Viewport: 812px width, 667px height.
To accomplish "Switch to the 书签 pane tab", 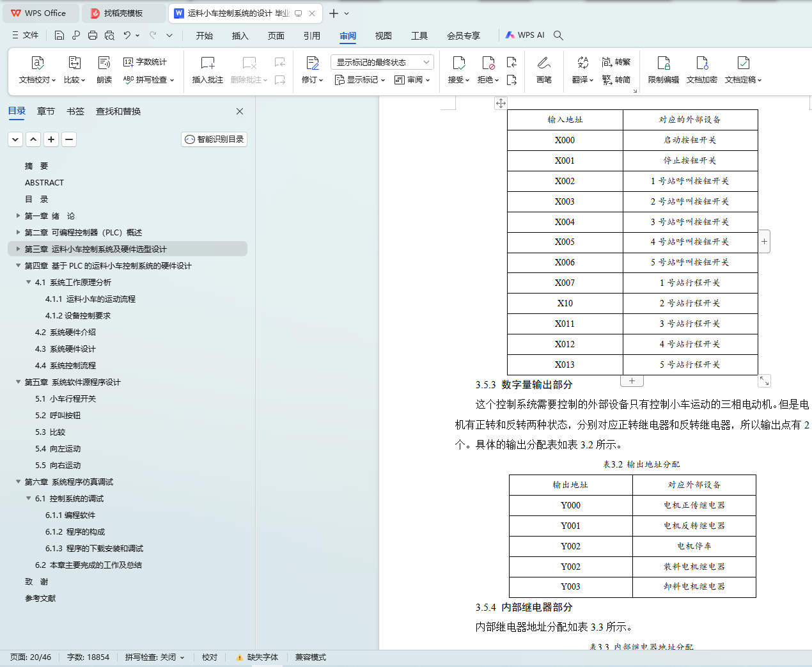I will coord(75,111).
